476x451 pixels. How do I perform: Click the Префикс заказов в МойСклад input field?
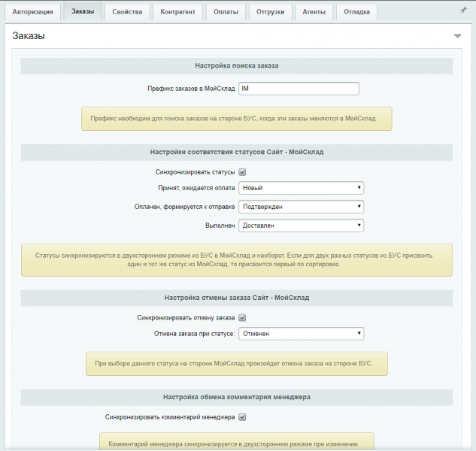(299, 89)
